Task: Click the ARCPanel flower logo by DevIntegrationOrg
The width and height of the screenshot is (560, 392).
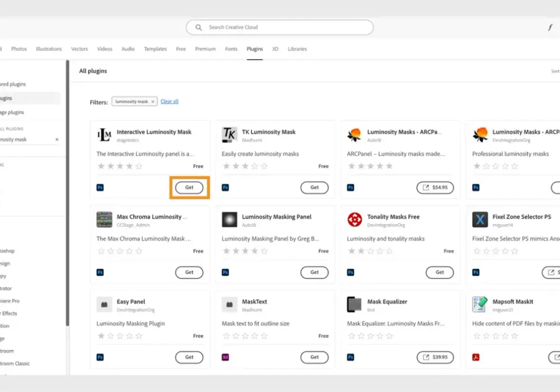Action: 480,135
